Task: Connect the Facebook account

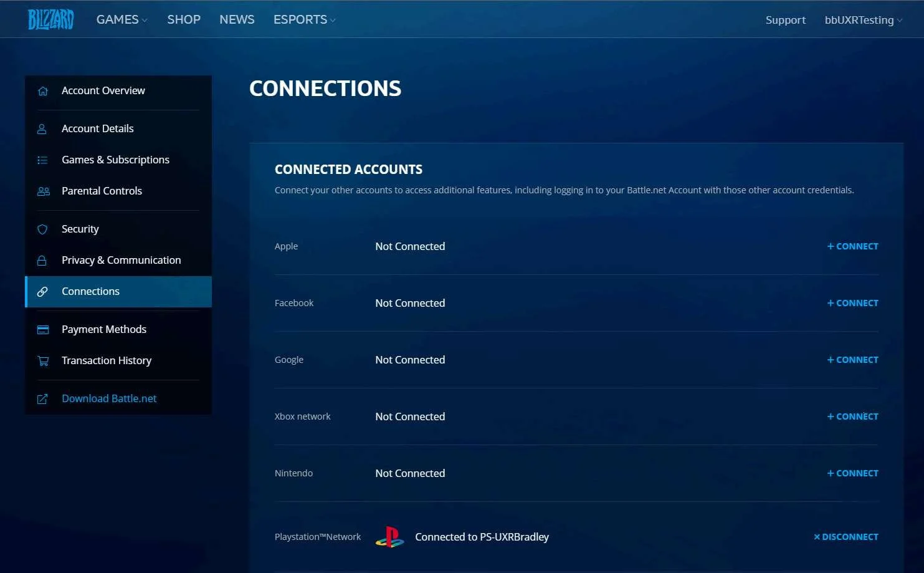Action: pyautogui.click(x=852, y=303)
